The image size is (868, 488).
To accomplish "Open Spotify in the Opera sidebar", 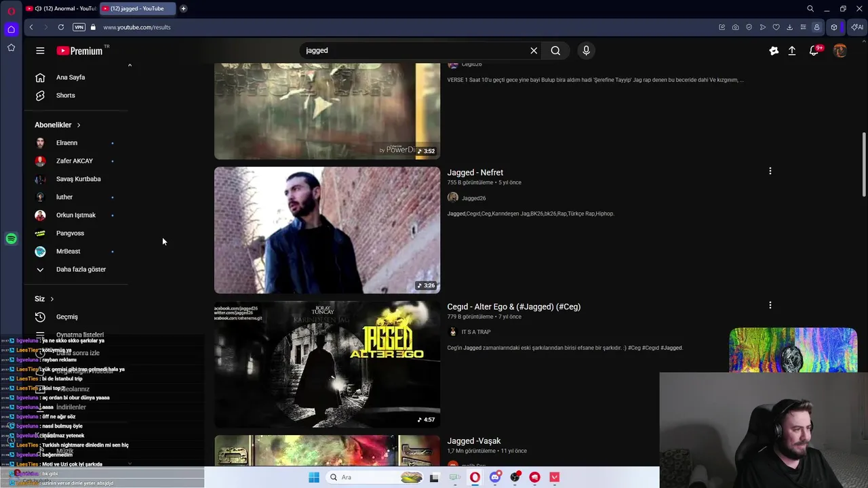I will pos(11,239).
